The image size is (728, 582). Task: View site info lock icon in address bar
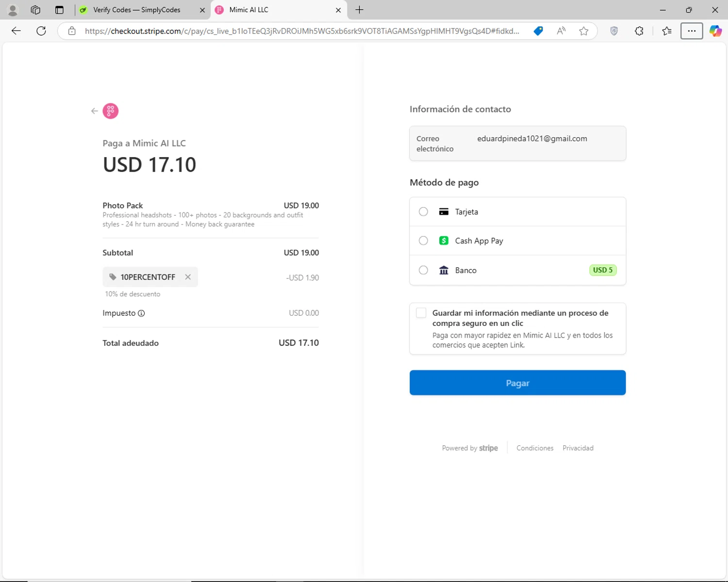72,31
